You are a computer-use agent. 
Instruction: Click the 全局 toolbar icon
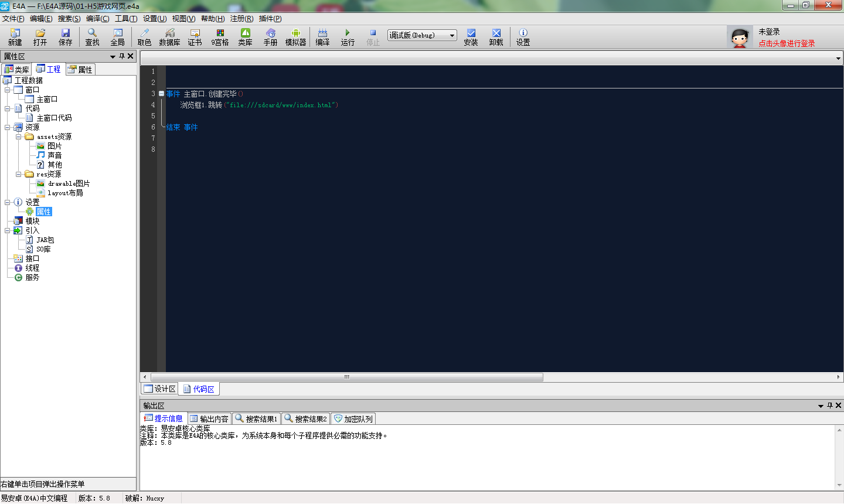point(118,37)
